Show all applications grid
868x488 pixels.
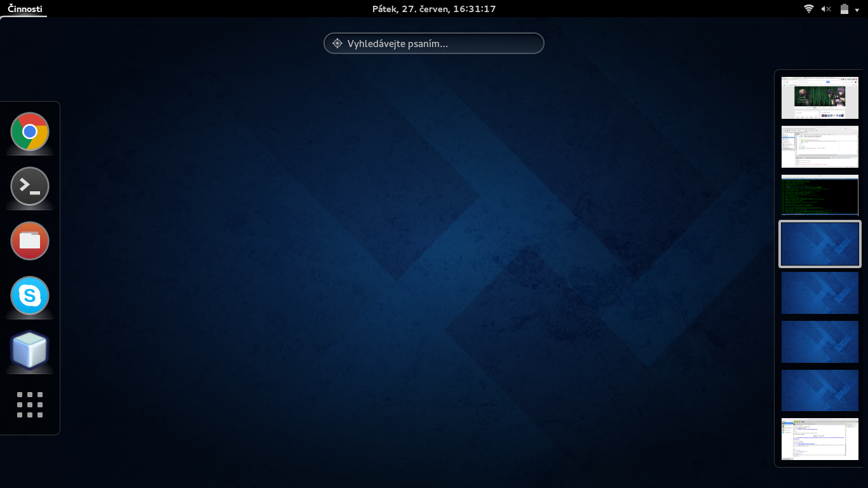(30, 405)
